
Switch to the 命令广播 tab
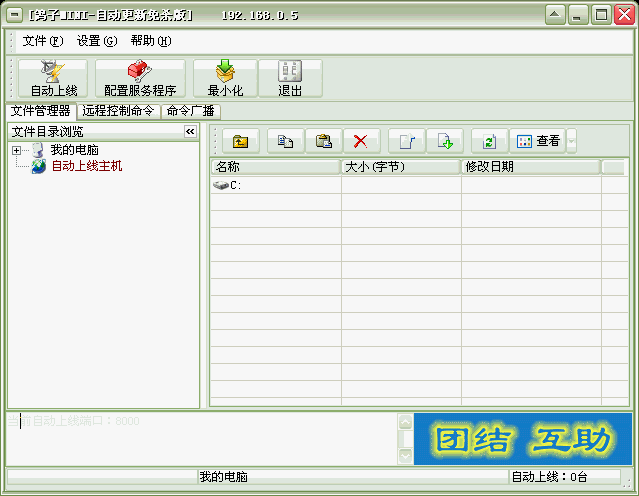click(190, 111)
